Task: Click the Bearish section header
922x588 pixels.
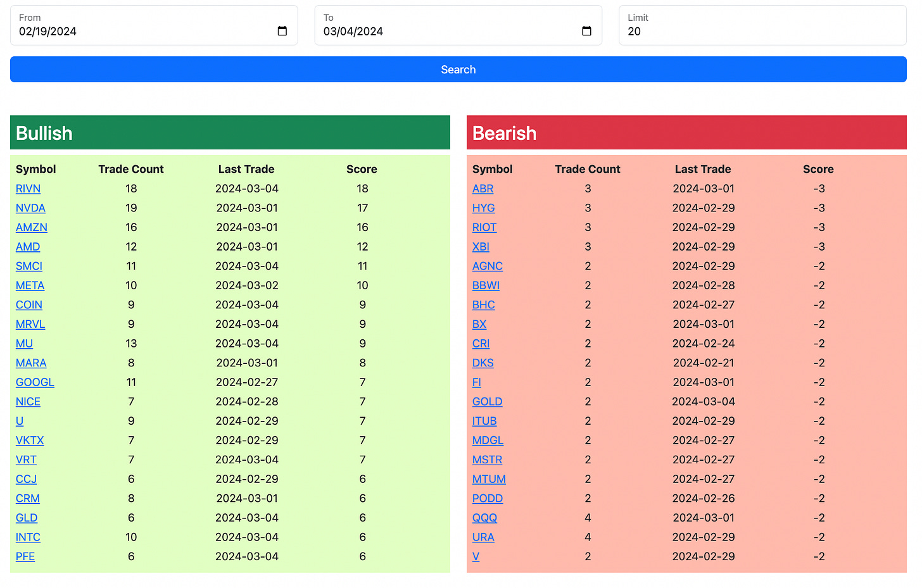Action: [x=686, y=133]
